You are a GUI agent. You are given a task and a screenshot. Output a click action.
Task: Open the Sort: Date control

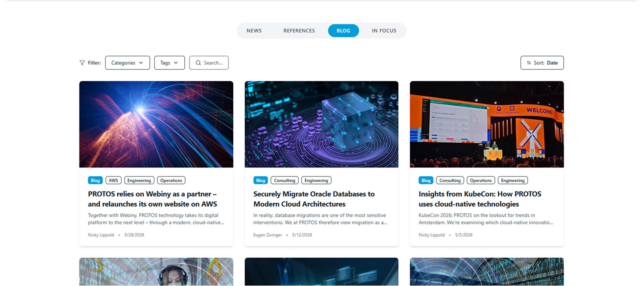(542, 63)
